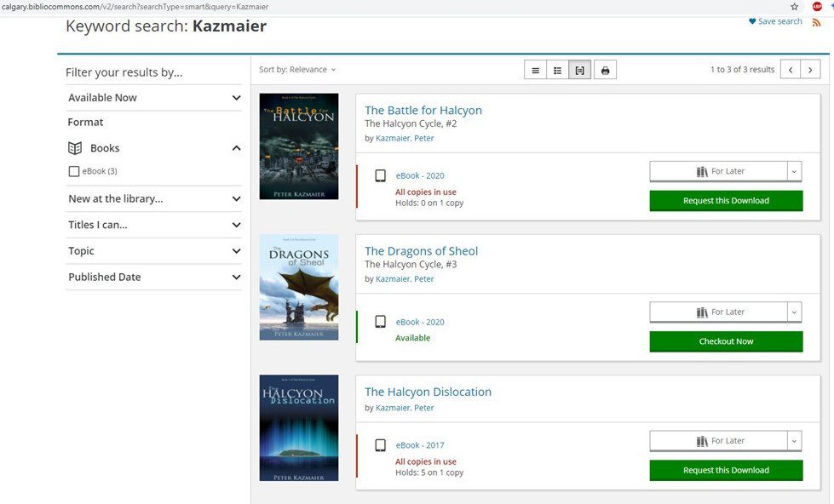Click The Battle for Halcyon cover thumbnail
Screen dimensions: 834x504
point(299,146)
